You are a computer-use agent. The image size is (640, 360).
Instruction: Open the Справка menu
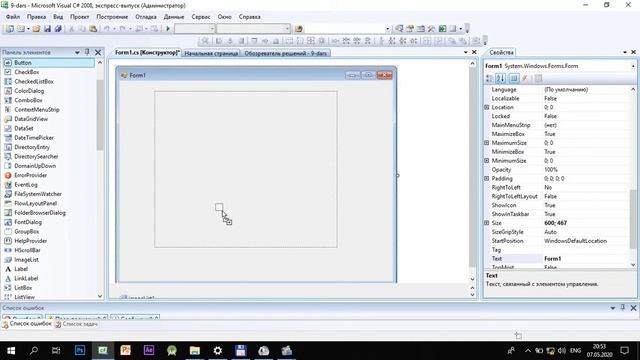249,17
